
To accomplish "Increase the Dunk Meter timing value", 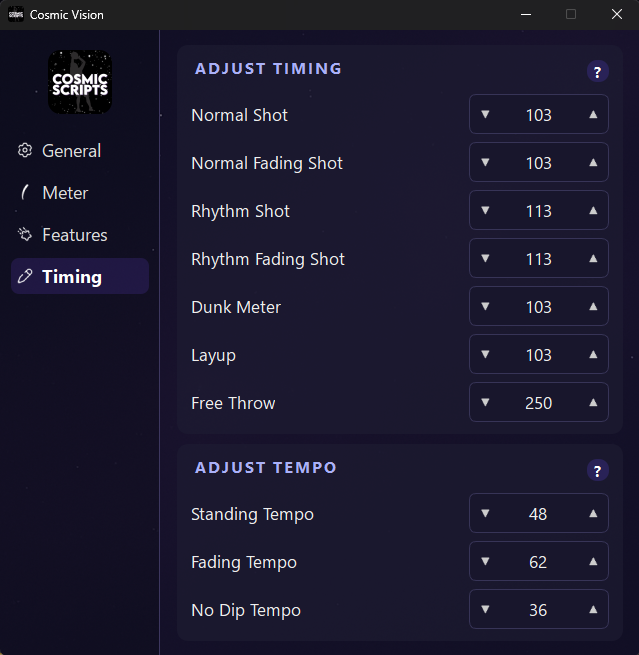I will [x=593, y=307].
